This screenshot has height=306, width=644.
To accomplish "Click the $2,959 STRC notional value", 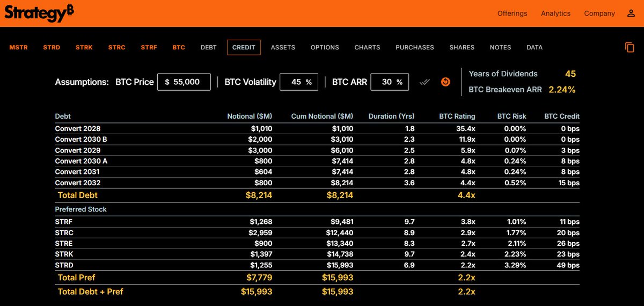I will 261,232.
